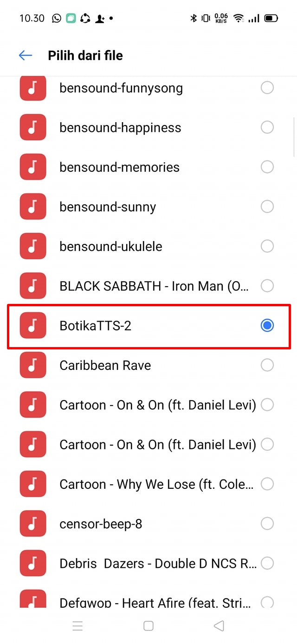Select the bensound-happiness radio button

pyautogui.click(x=267, y=127)
